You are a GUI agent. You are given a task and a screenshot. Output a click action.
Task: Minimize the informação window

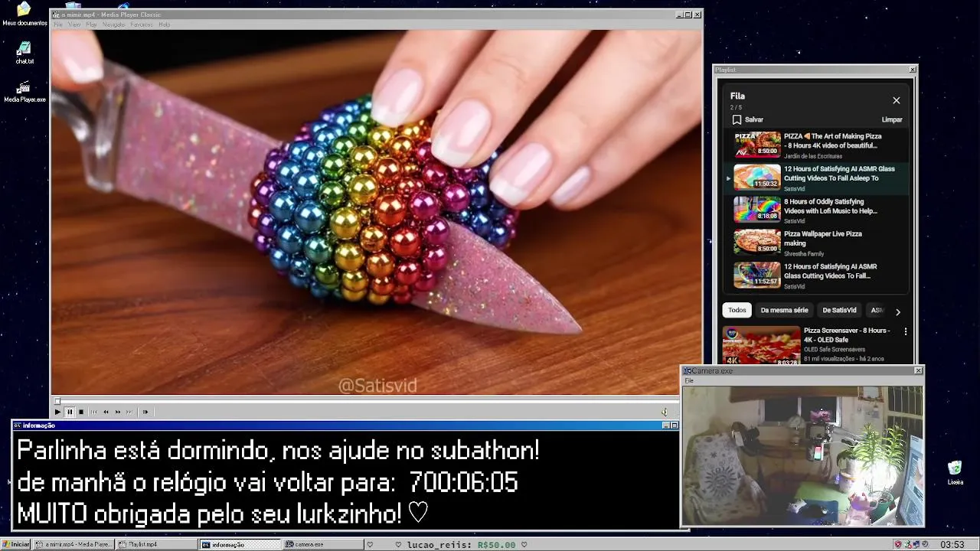pyautogui.click(x=665, y=425)
